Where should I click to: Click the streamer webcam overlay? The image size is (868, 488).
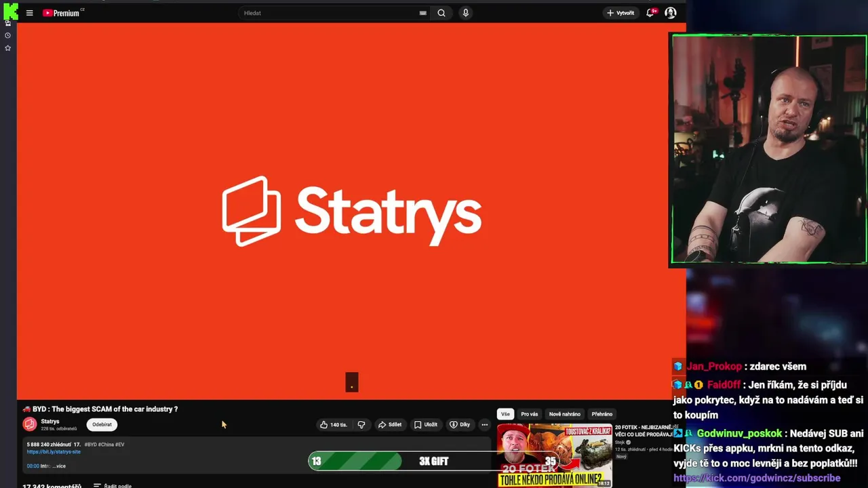769,149
